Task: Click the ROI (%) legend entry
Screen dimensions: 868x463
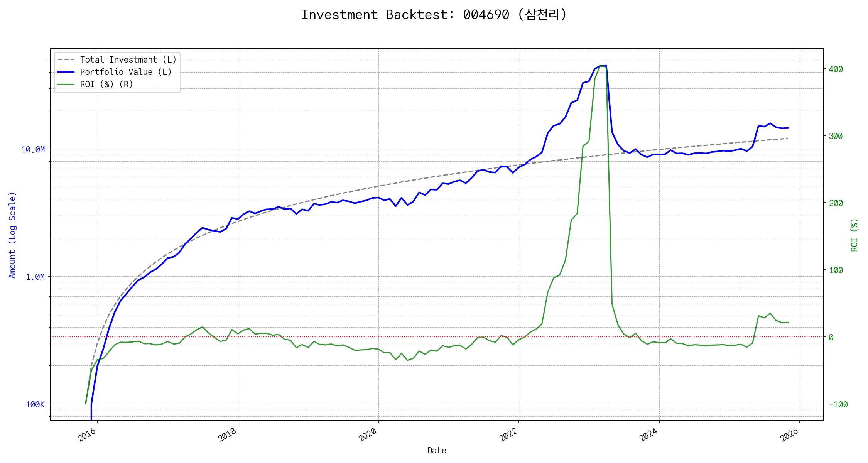Action: pos(106,84)
